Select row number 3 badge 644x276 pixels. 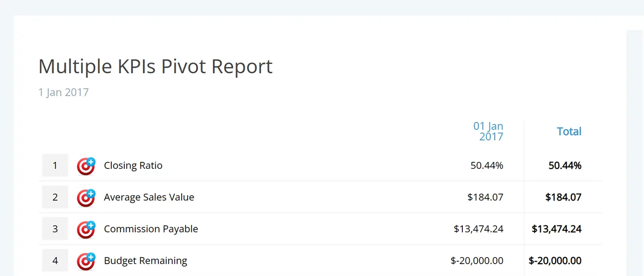[55, 229]
